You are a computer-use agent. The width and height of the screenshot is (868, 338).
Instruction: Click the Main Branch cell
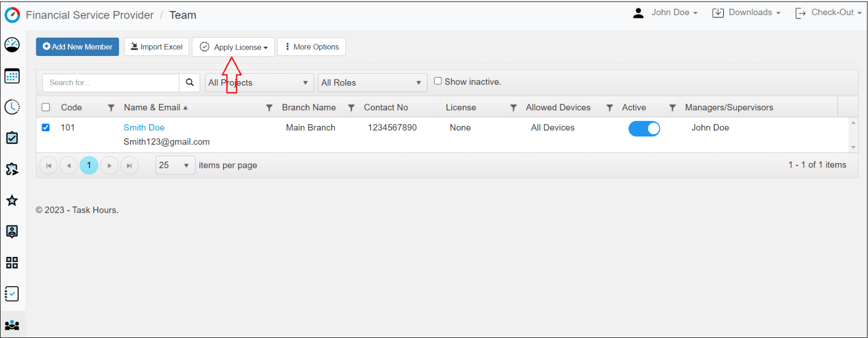pos(311,127)
